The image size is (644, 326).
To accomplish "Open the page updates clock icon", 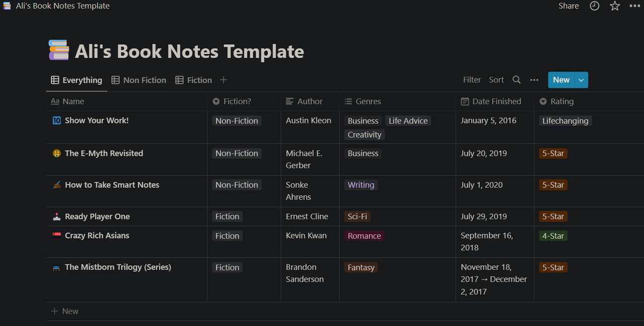I will pyautogui.click(x=595, y=6).
